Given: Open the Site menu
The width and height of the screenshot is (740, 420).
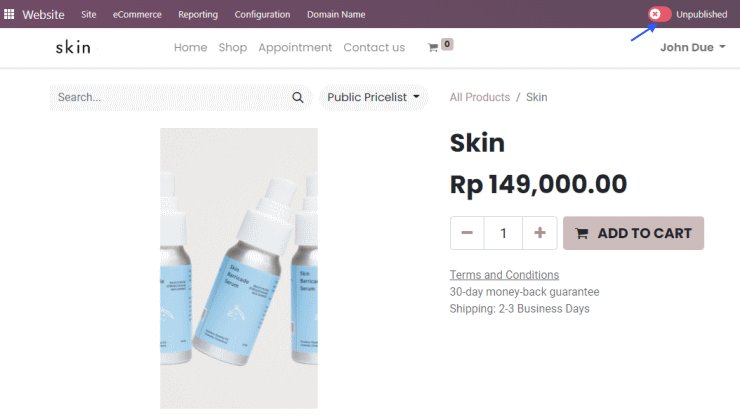Looking at the screenshot, I should 88,15.
